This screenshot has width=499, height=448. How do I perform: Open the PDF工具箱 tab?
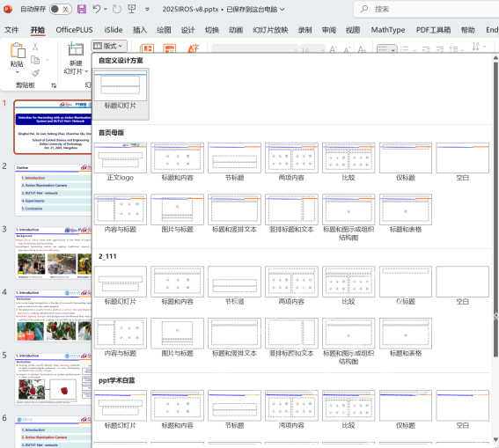433,30
